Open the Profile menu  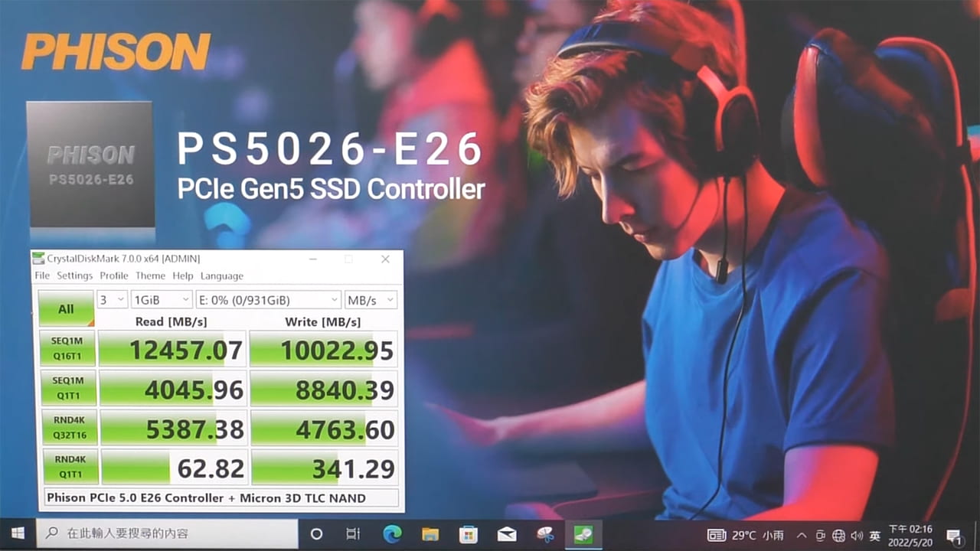coord(114,275)
